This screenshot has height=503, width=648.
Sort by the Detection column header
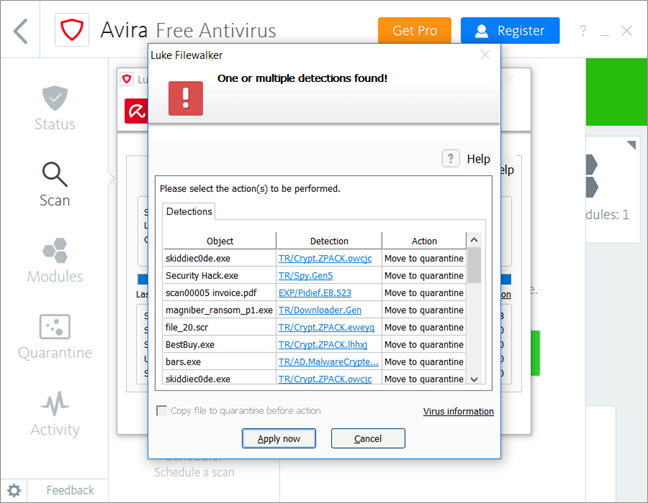coord(329,241)
